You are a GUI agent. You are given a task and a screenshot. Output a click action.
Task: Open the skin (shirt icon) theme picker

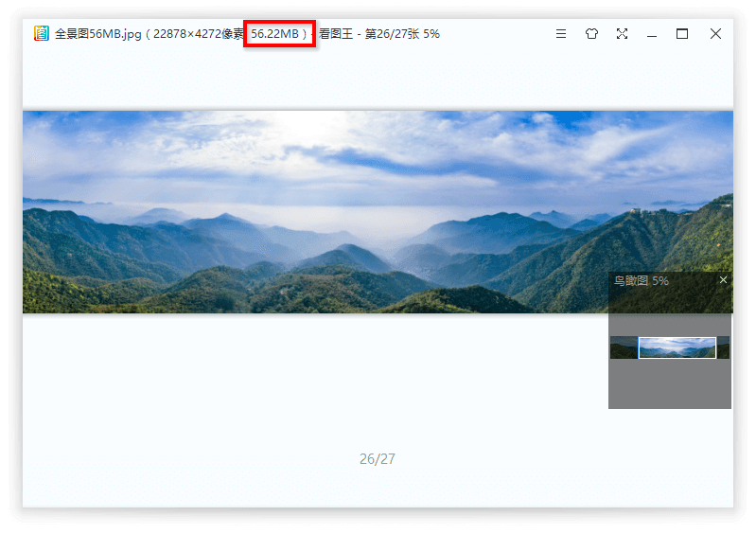point(591,34)
